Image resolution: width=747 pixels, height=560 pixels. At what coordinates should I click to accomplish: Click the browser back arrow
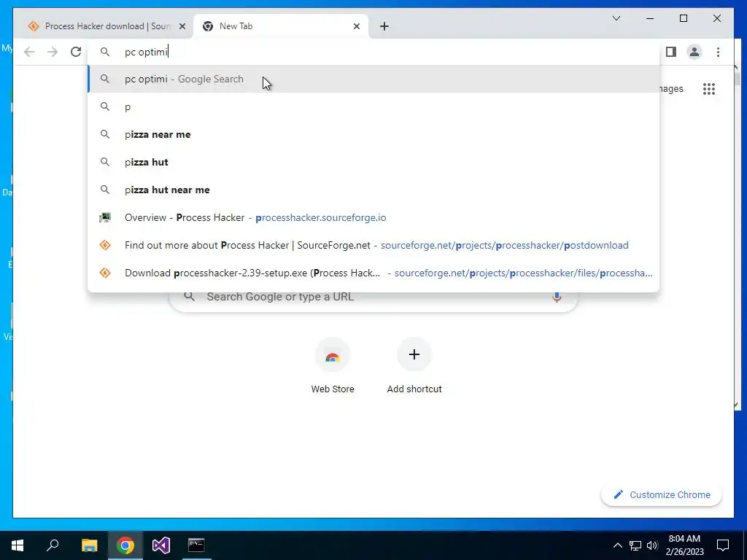[29, 52]
